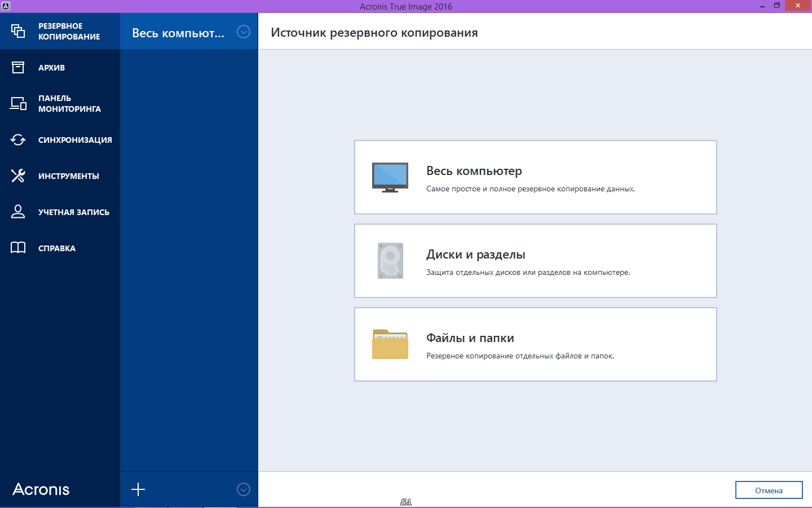This screenshot has width=812, height=508.
Task: Click the Источник резервного копирования heading
Action: tap(374, 33)
